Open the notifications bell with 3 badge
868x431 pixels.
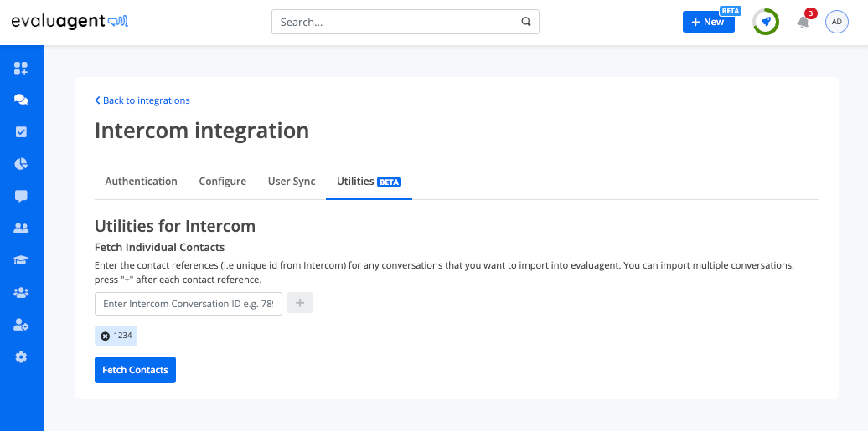click(x=803, y=22)
